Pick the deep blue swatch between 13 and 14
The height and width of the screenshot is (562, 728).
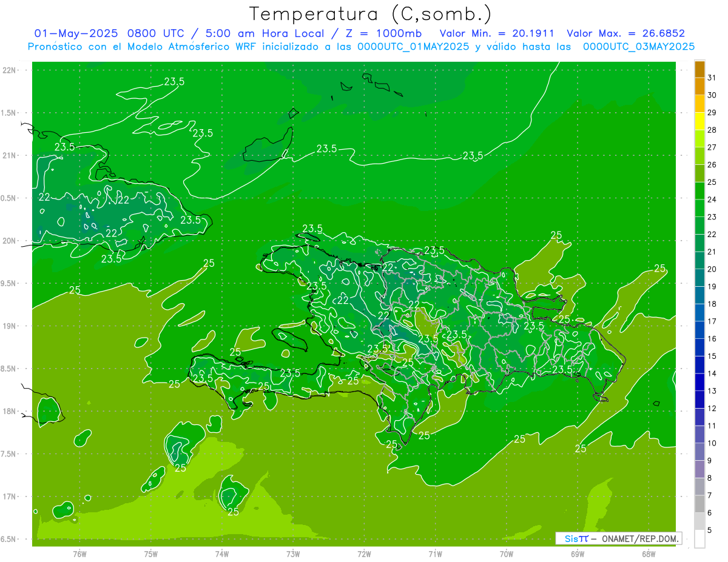699,383
